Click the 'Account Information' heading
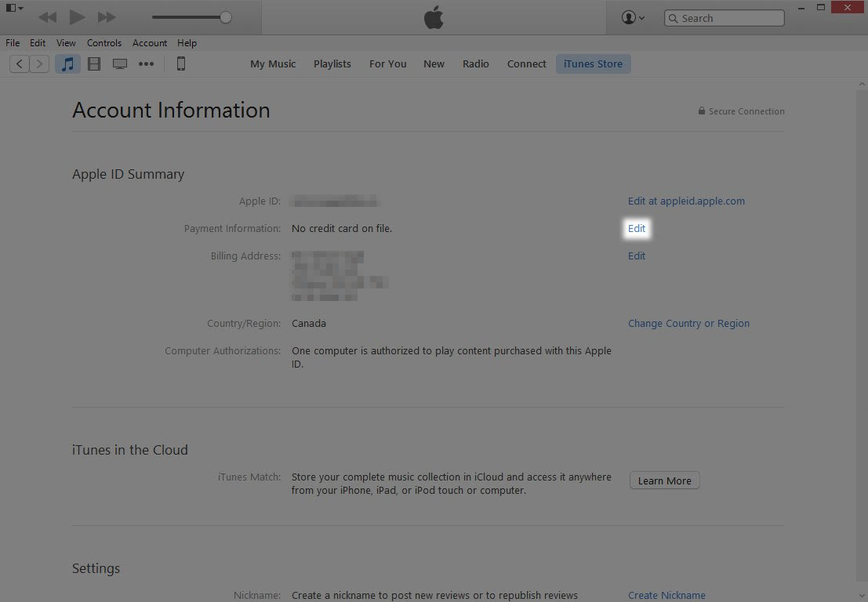This screenshot has height=602, width=868. (x=171, y=110)
